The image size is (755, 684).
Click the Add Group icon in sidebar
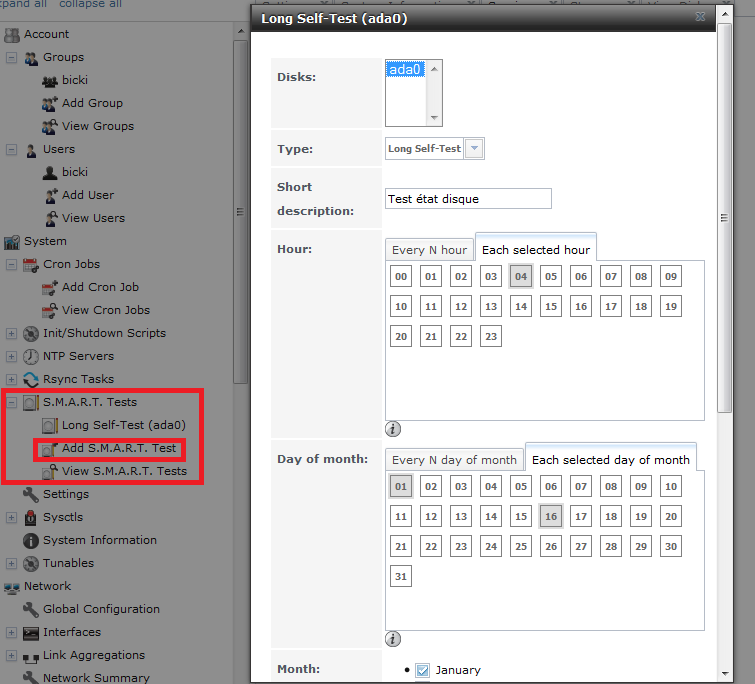50,103
